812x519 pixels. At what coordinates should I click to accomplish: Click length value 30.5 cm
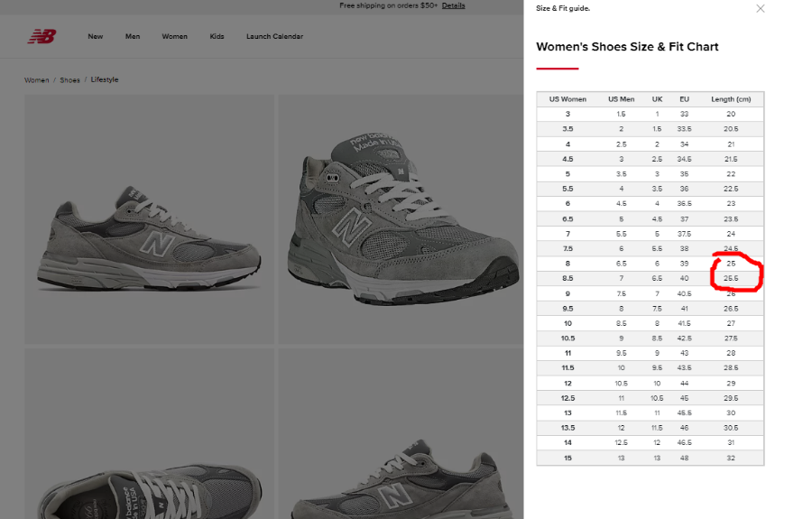[x=731, y=428]
